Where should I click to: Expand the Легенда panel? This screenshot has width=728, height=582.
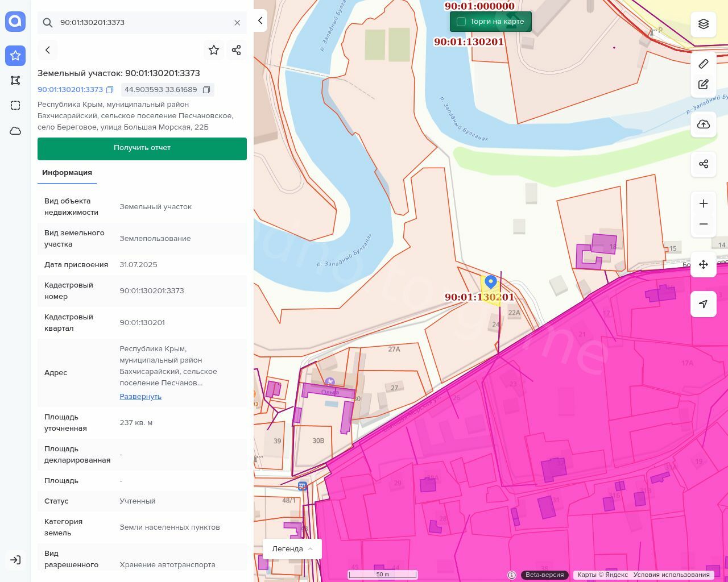(292, 548)
